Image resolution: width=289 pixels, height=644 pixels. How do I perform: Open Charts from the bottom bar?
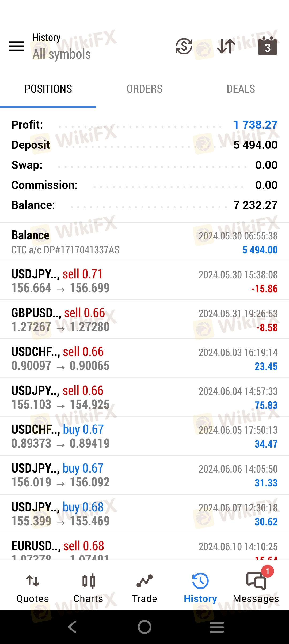(x=88, y=588)
